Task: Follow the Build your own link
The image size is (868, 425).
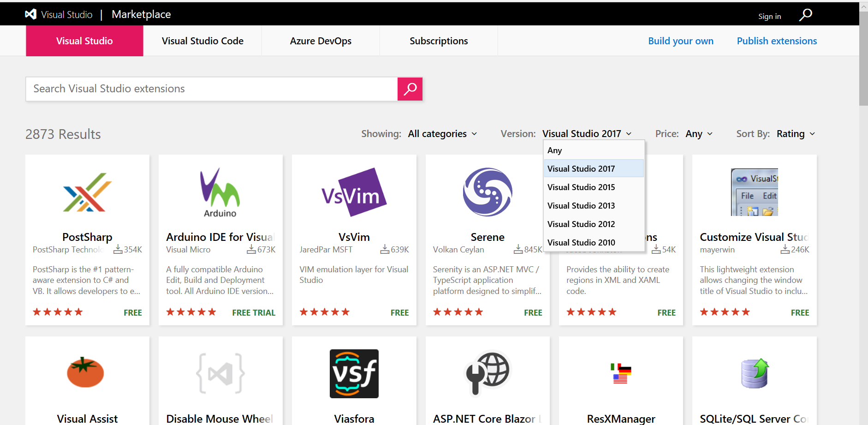Action: [x=681, y=41]
